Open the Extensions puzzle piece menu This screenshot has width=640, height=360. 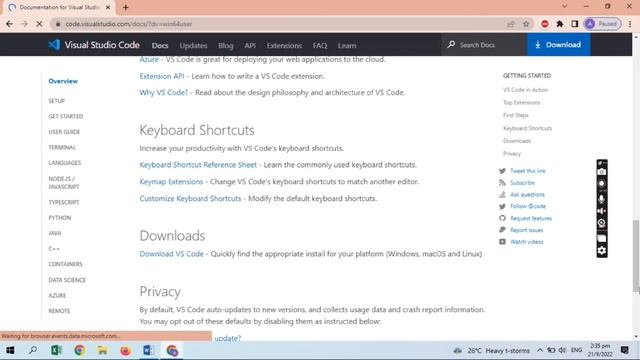(x=560, y=24)
